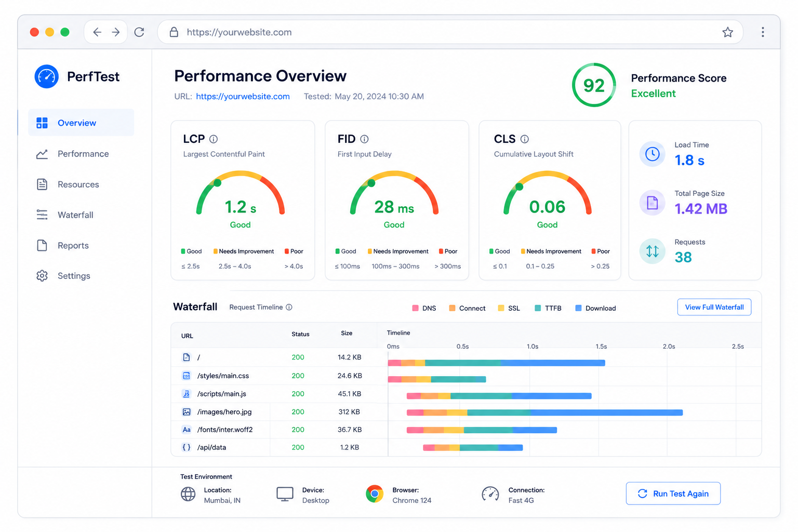Click the 312 KB size cell
798x532 pixels.
point(349,412)
